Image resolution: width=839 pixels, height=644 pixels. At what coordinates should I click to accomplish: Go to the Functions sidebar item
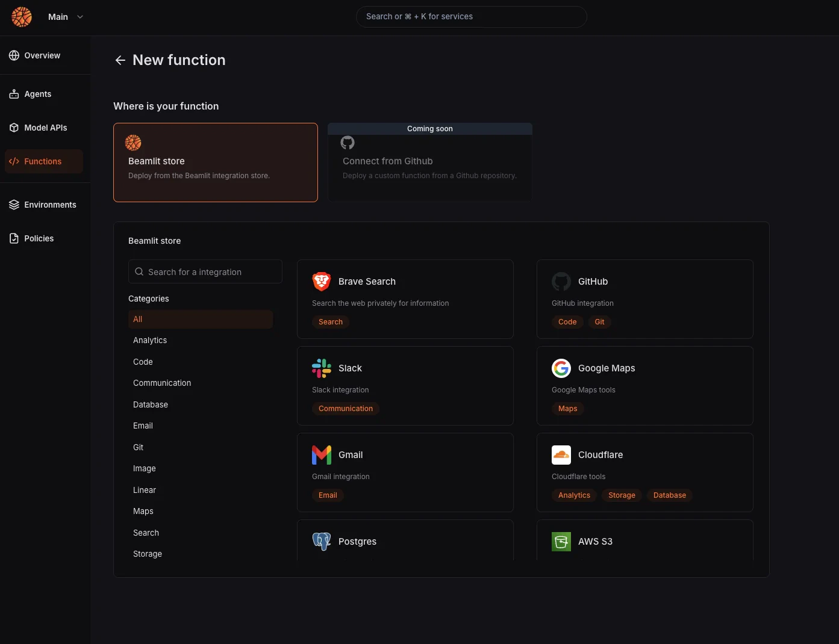pyautogui.click(x=43, y=161)
